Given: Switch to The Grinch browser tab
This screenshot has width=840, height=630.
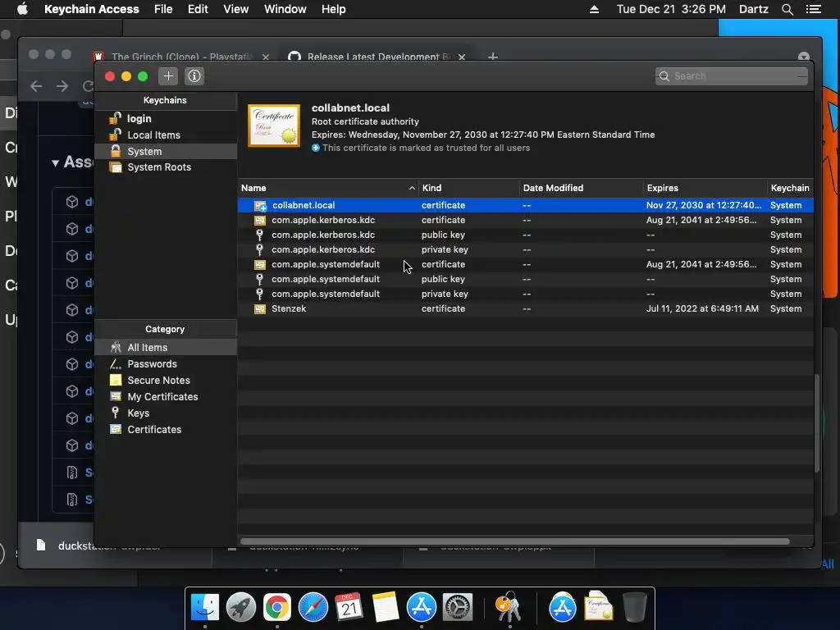Looking at the screenshot, I should [x=182, y=57].
